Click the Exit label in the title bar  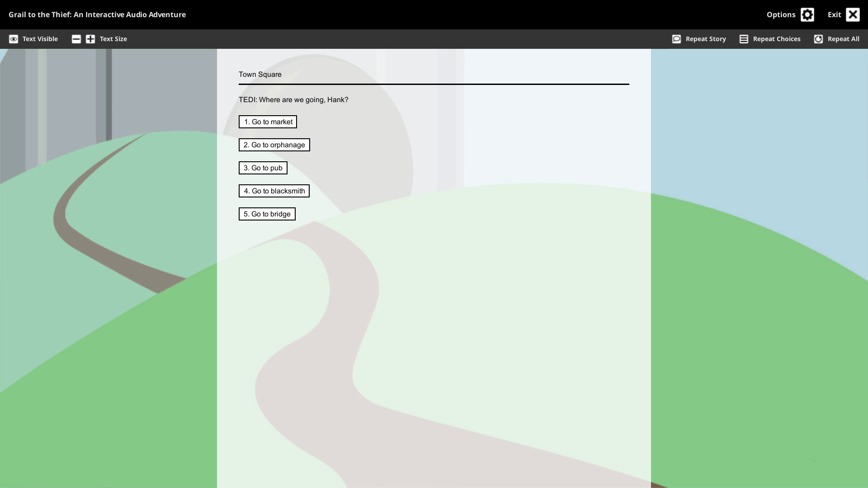point(834,14)
